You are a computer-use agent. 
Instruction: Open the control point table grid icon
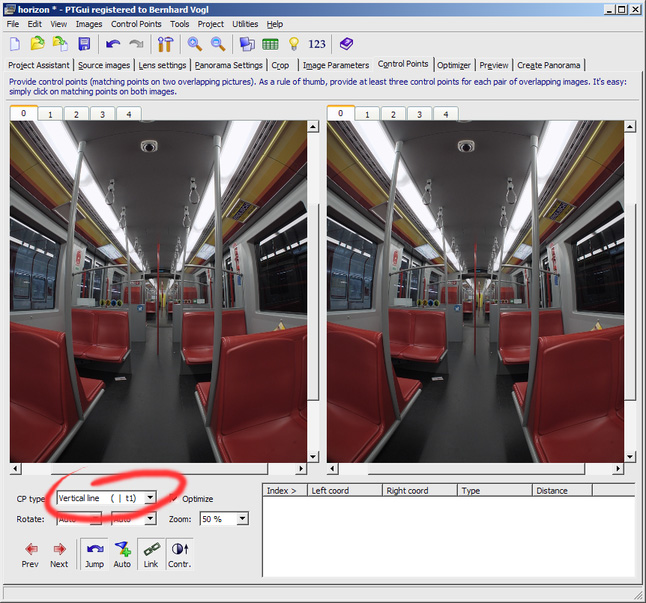(270, 44)
